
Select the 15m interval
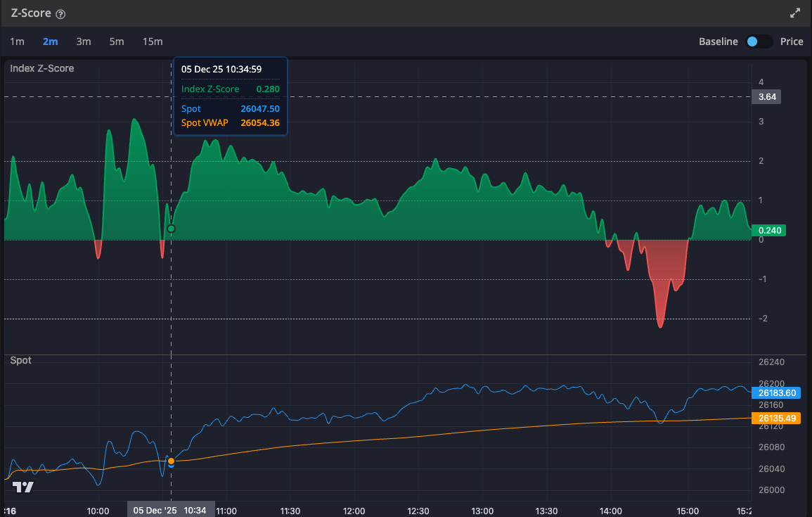(x=153, y=42)
